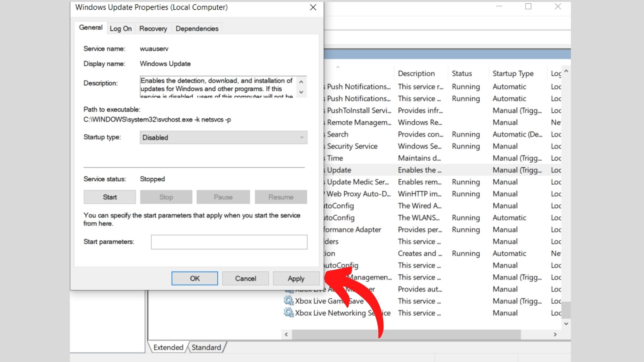Screen dimensions: 644x362
Task: Click the service name wuauserv text
Action: click(154, 49)
